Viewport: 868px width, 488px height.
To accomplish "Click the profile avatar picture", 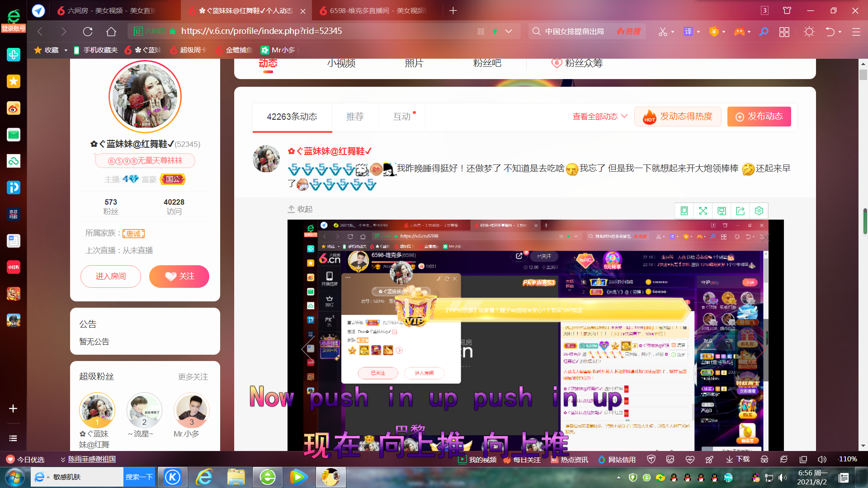I will [145, 96].
